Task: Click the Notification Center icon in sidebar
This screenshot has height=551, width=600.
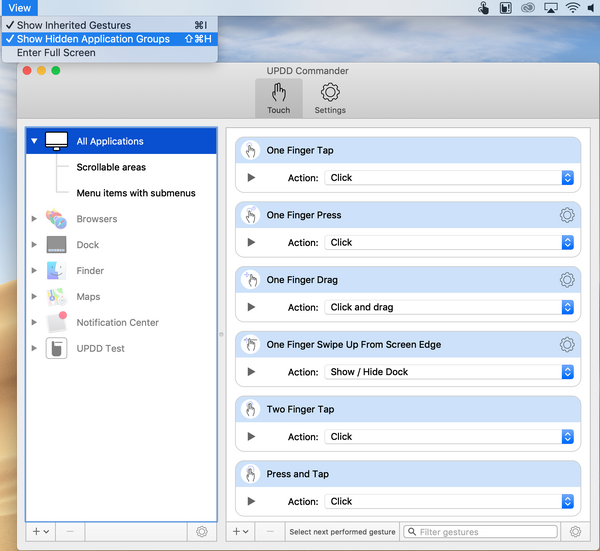Action: 56,322
